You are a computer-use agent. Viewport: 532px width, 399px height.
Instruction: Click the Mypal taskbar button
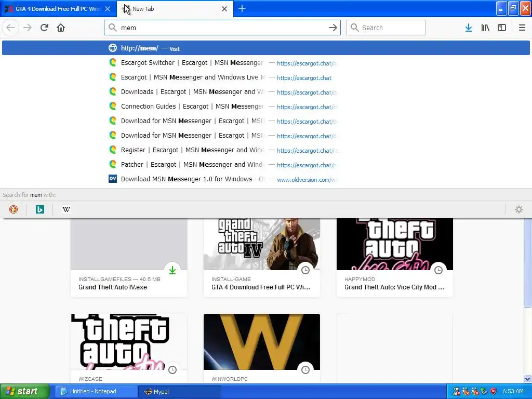click(180, 391)
